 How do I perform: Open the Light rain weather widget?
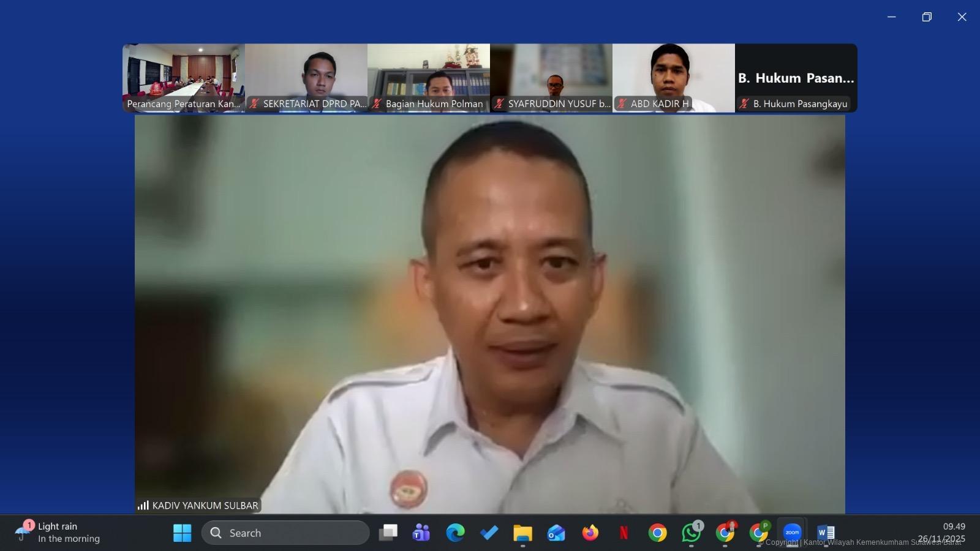pos(58,533)
